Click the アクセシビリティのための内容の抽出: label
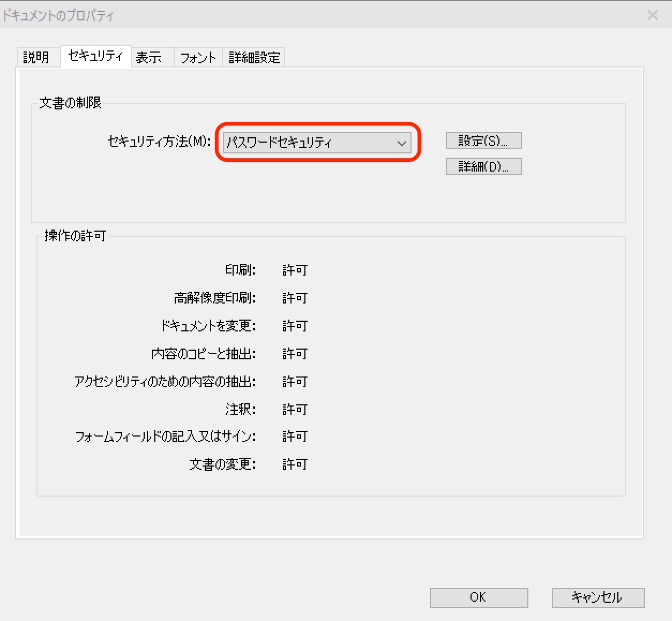The image size is (672, 621). pos(165,381)
